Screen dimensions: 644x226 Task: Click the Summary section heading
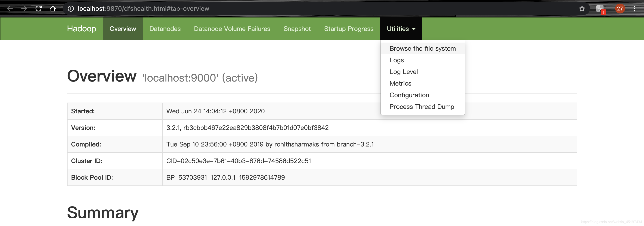[x=103, y=213]
